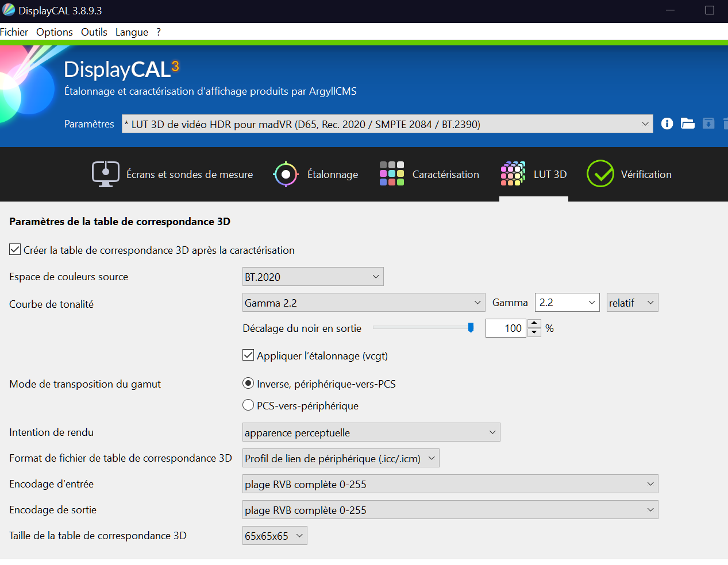Screen dimensions: 728x565
Task: Switch to the Vérification tab
Action: (629, 174)
